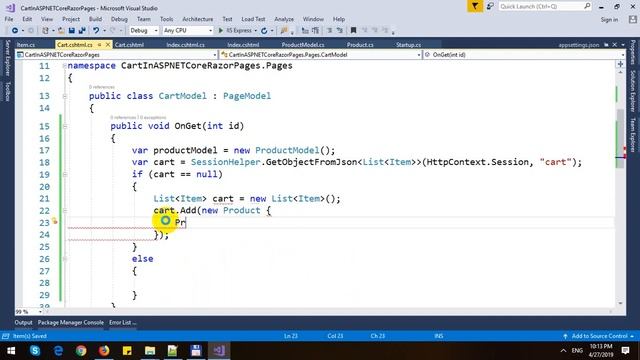The width and height of the screenshot is (640, 360).
Task: Click the Navigate Backward toolbar icon
Action: tap(15, 31)
